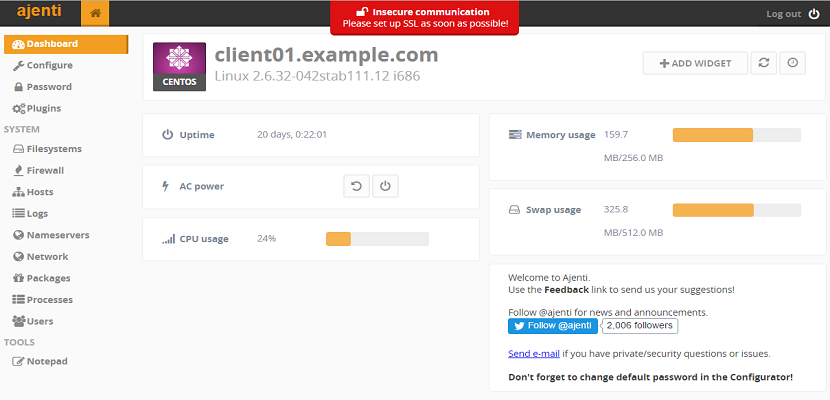Image resolution: width=830 pixels, height=400 pixels.
Task: Click the people icon beside Users
Action: 19,321
